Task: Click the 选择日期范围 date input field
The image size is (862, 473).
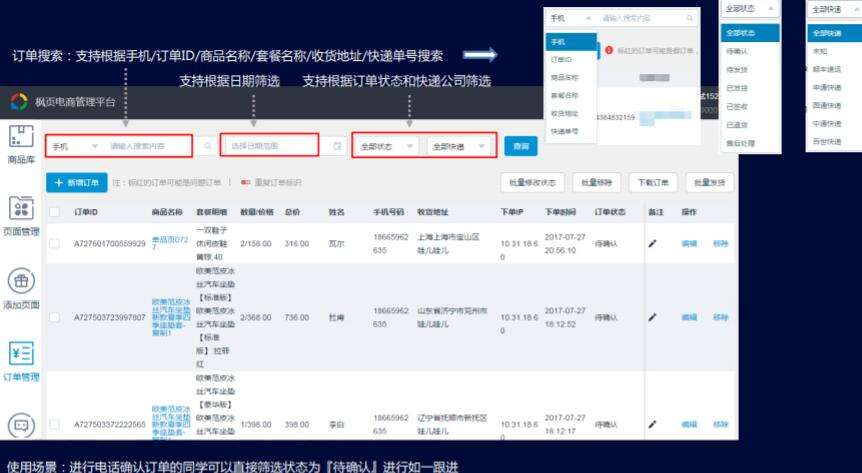Action: pos(275,146)
